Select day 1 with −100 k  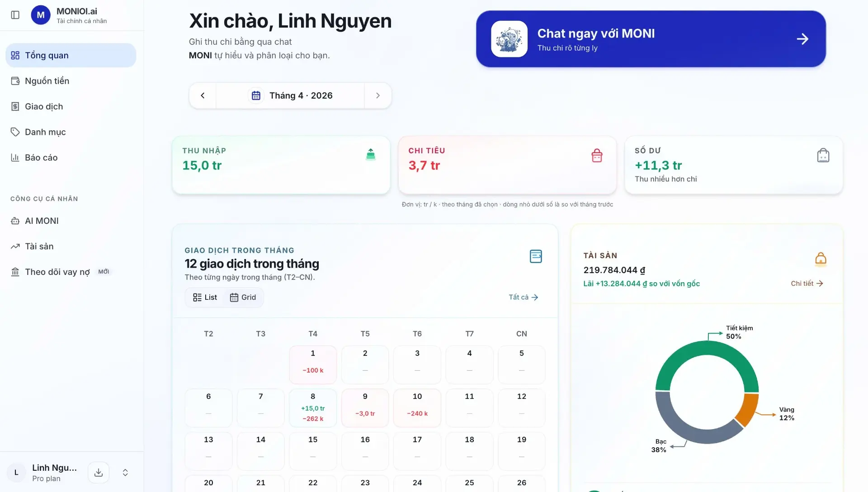(313, 365)
